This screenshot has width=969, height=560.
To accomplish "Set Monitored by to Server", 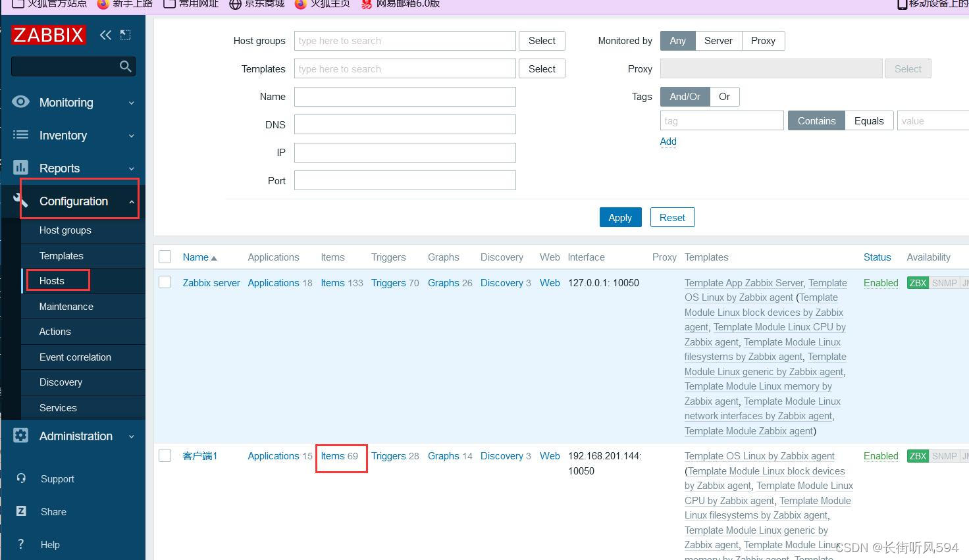I will pos(718,41).
